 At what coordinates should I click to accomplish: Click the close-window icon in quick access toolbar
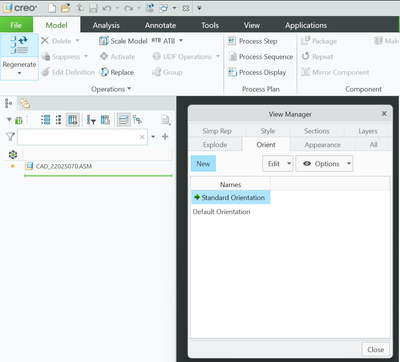tap(186, 8)
